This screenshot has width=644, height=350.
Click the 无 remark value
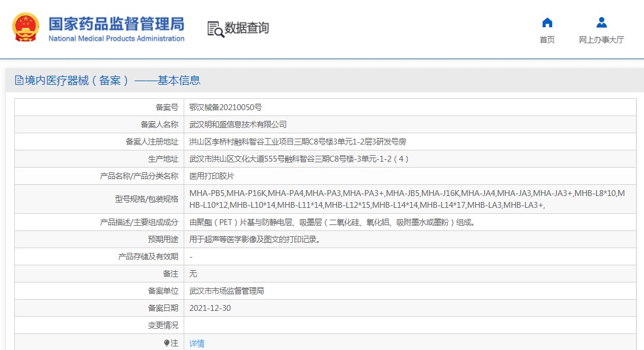(193, 274)
